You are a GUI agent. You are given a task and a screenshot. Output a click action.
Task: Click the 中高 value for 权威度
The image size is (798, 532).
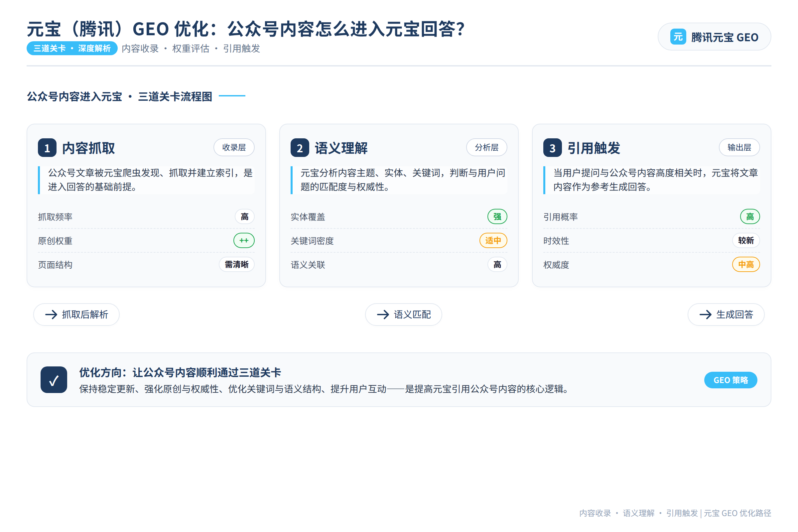[x=746, y=264]
